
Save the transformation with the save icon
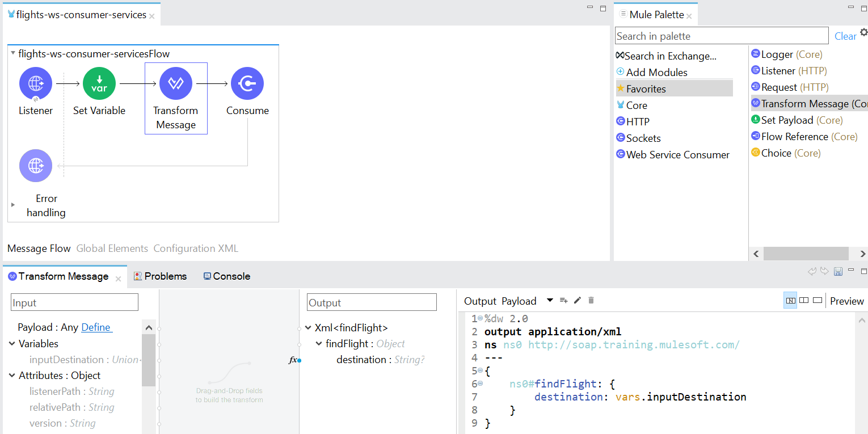[x=838, y=271]
